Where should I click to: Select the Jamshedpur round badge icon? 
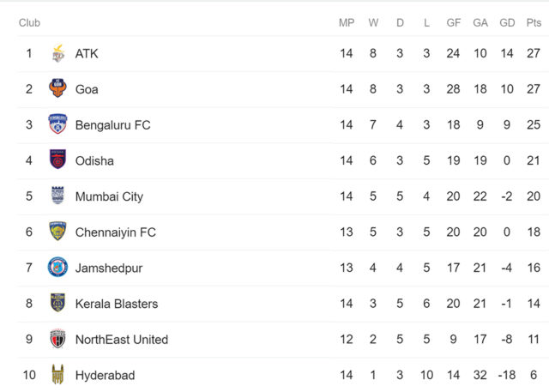[57, 267]
